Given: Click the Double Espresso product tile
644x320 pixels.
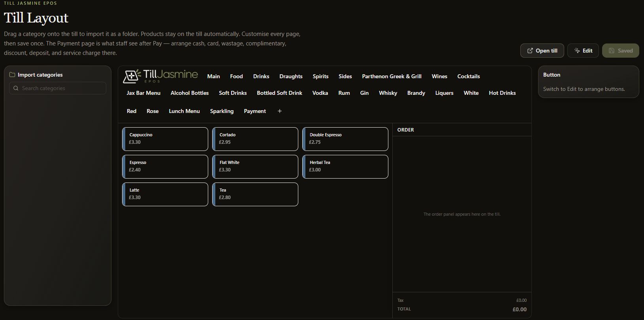Looking at the screenshot, I should (345, 139).
